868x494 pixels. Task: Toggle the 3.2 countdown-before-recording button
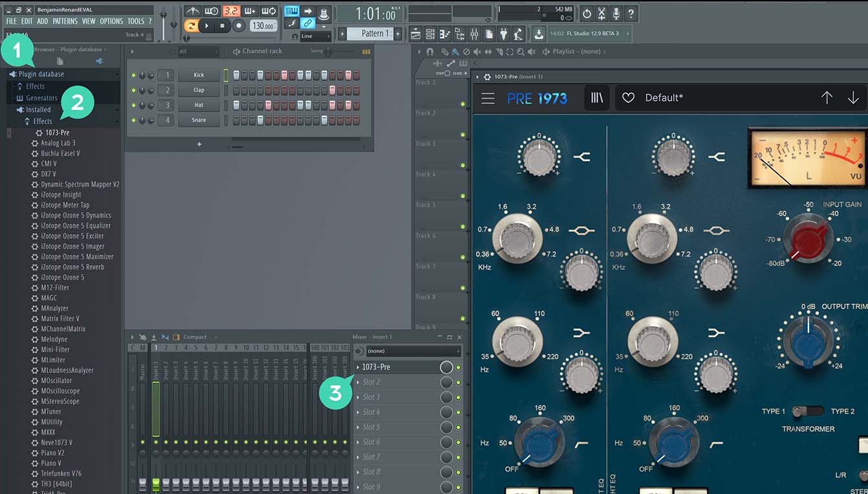(x=231, y=11)
